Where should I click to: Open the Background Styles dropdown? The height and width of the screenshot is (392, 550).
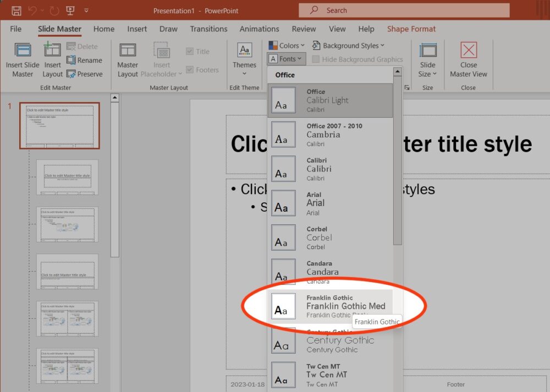tap(349, 46)
